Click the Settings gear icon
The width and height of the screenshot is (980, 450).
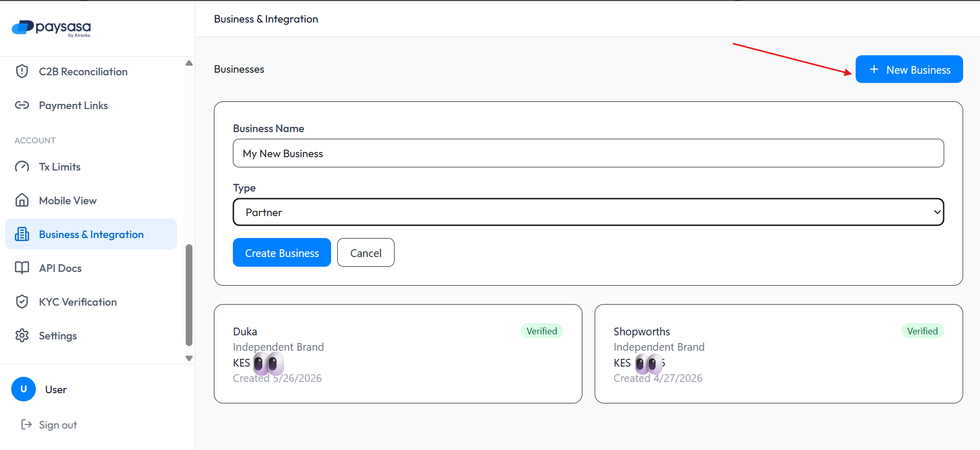tap(22, 335)
